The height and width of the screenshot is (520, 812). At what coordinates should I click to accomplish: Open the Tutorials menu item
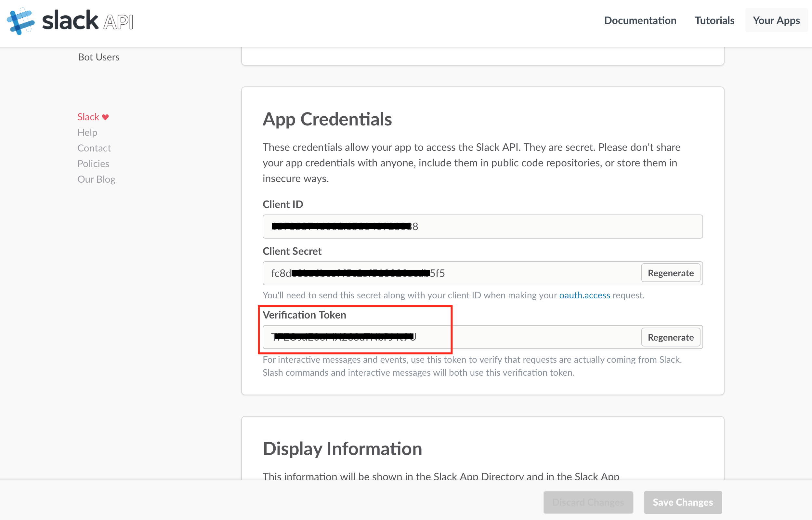point(714,20)
